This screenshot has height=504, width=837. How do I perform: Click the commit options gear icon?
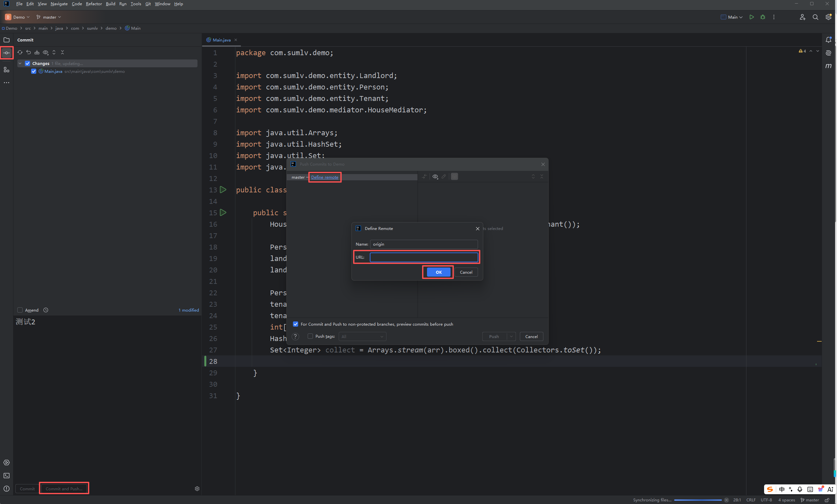click(x=197, y=489)
